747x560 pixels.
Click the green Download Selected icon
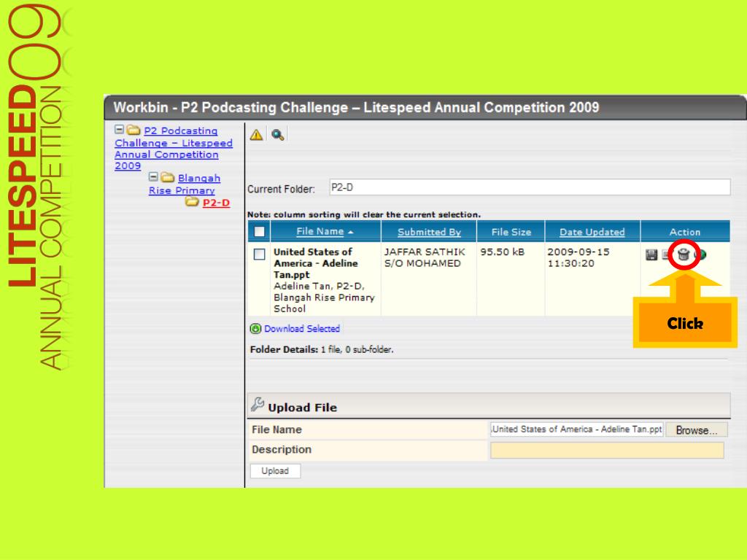click(255, 329)
